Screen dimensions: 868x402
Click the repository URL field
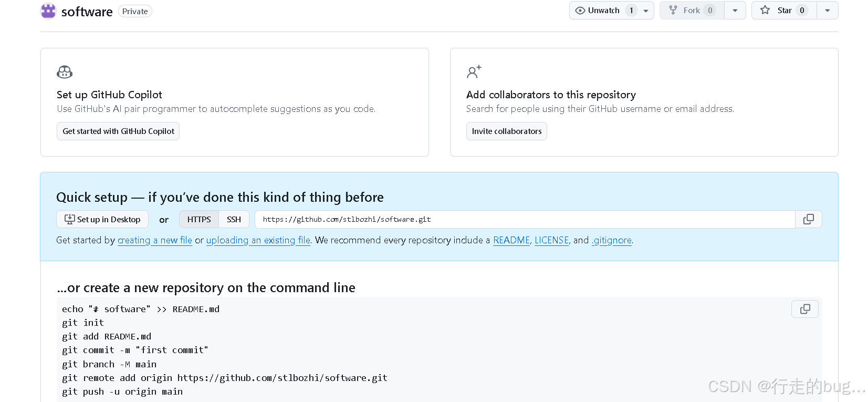525,220
